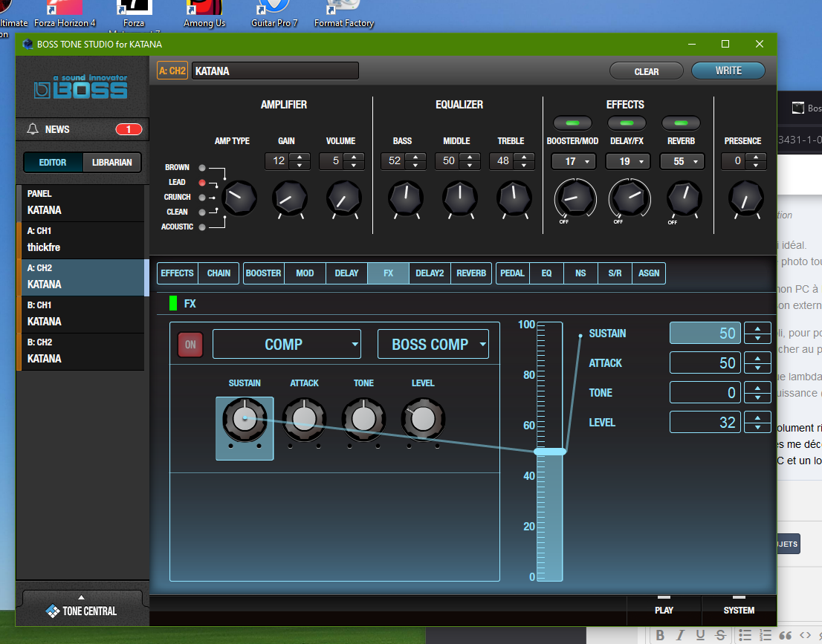Select the CLEAN amp type radio
This screenshot has width=822, height=644.
point(202,212)
